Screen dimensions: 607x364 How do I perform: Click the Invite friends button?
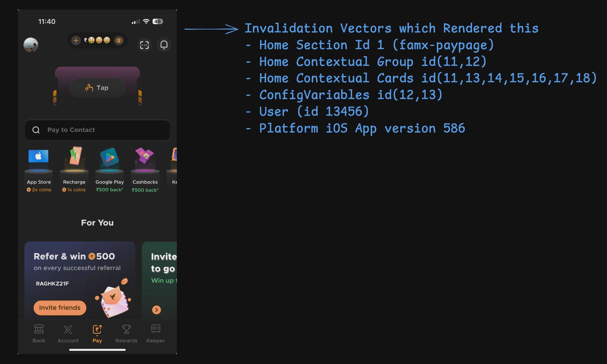click(x=60, y=308)
